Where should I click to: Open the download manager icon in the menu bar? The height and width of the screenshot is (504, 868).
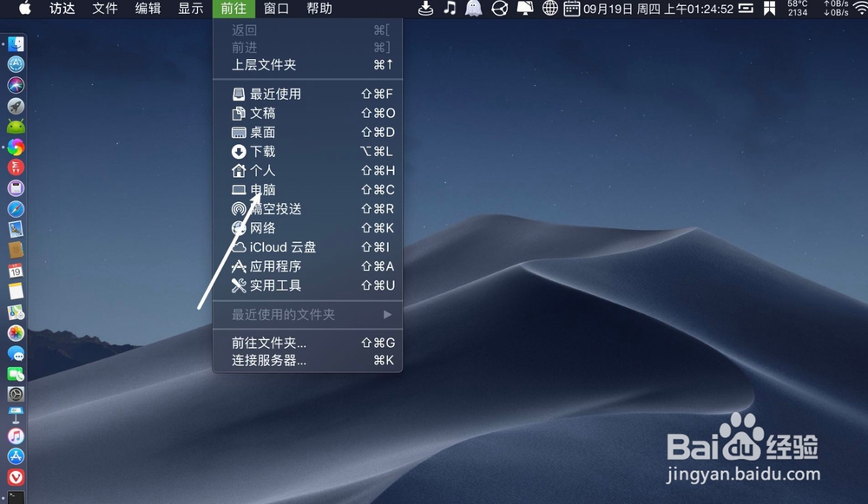coord(424,9)
